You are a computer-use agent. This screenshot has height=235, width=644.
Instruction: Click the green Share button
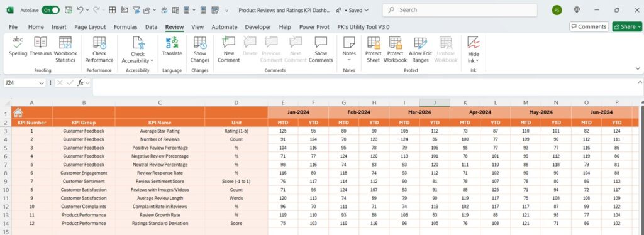click(627, 26)
